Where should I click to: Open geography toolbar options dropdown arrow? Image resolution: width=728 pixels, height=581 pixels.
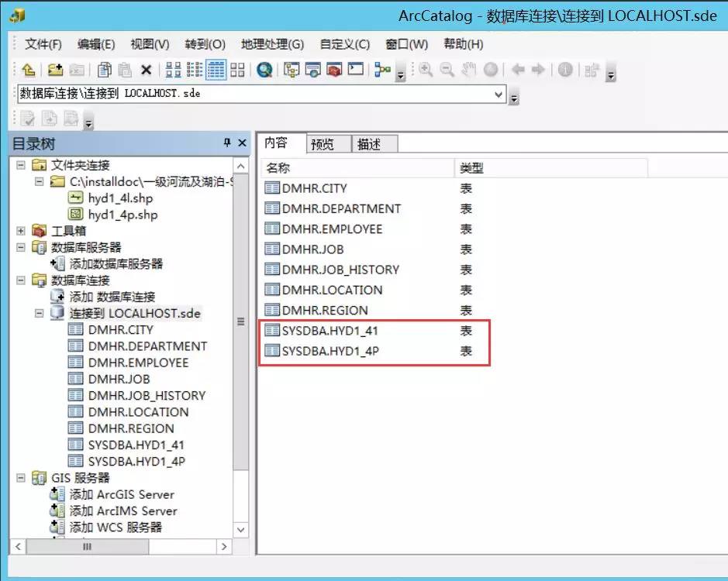pyautogui.click(x=611, y=74)
